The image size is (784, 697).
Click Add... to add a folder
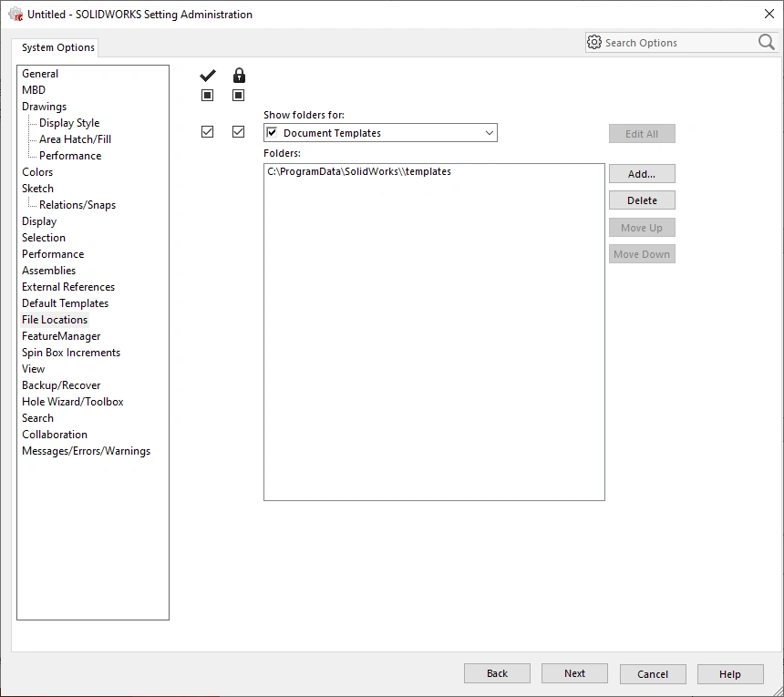coord(642,174)
